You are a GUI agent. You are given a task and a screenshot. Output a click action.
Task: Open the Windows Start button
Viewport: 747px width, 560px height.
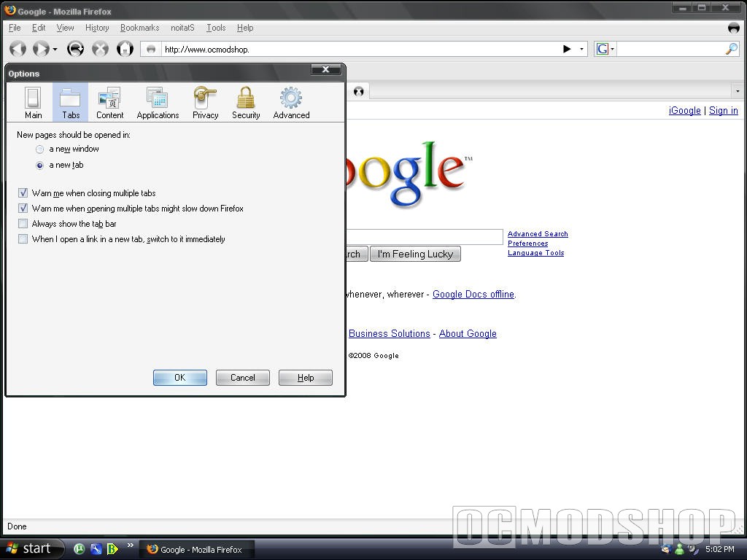point(32,549)
